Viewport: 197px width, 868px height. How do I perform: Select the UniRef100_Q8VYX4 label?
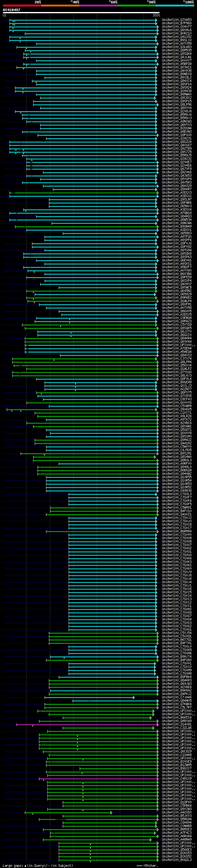(177, 108)
